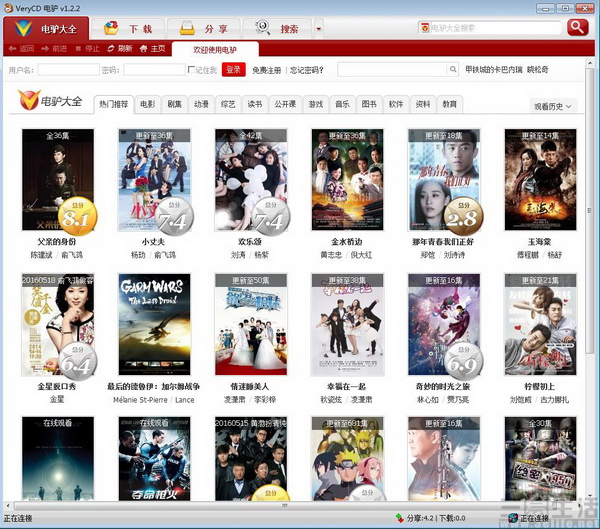This screenshot has height=529, width=600.
Task: Expand the 观看历史 dropdown
Action: pyautogui.click(x=553, y=106)
